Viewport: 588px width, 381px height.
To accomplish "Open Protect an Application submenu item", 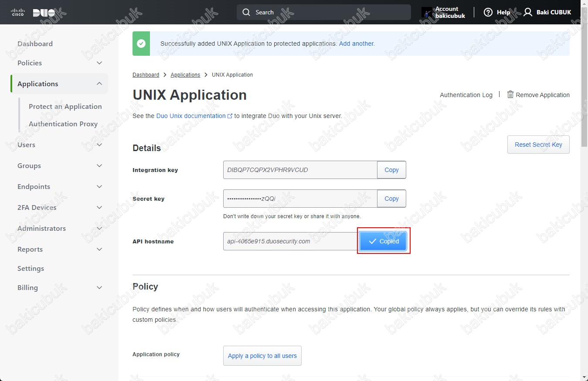I will pyautogui.click(x=65, y=106).
